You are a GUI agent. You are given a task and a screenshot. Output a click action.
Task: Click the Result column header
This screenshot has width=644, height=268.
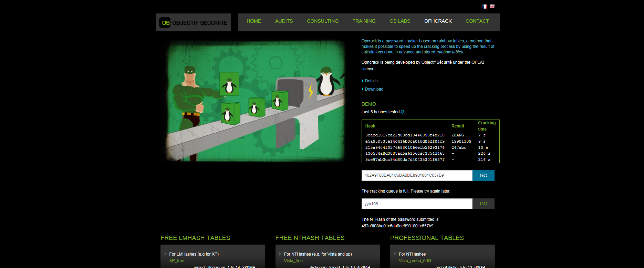458,126
